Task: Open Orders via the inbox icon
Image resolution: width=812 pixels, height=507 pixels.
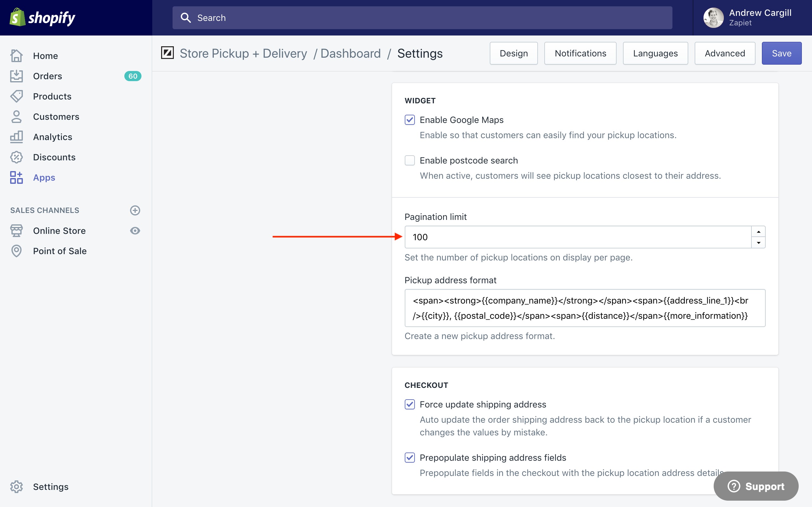Action: (x=16, y=76)
